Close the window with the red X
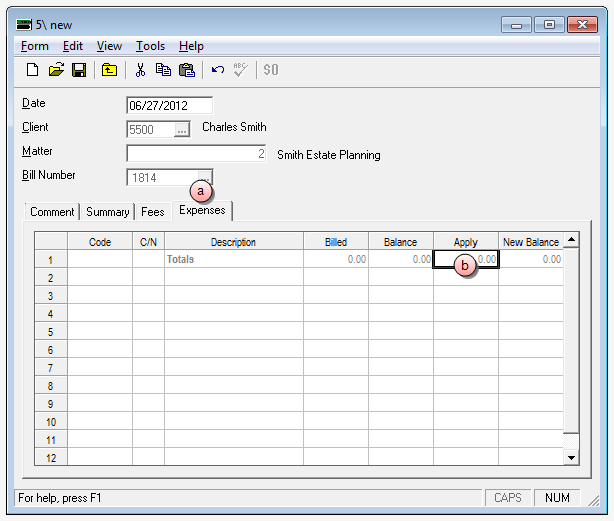Image resolution: width=614 pixels, height=521 pixels. click(582, 25)
